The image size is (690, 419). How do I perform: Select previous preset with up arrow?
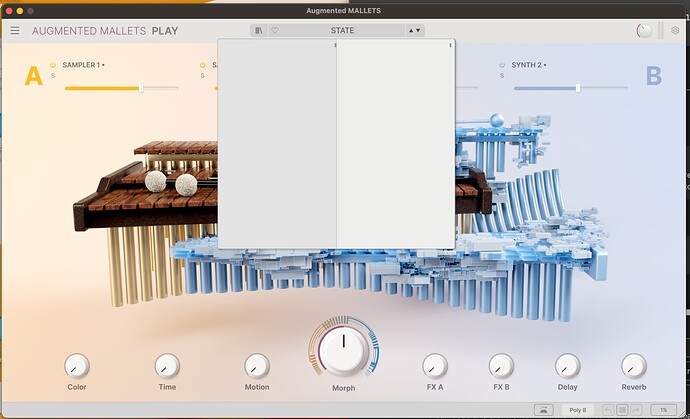click(x=411, y=30)
